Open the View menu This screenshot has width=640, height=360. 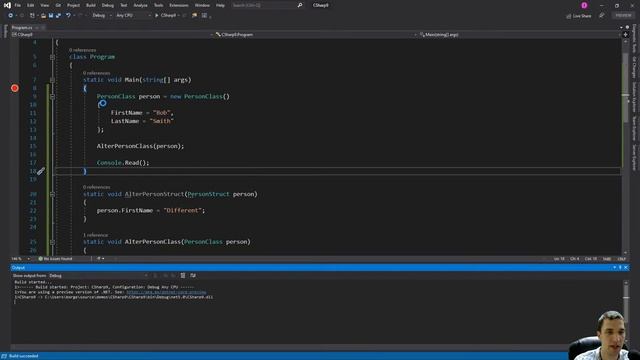tap(44, 5)
